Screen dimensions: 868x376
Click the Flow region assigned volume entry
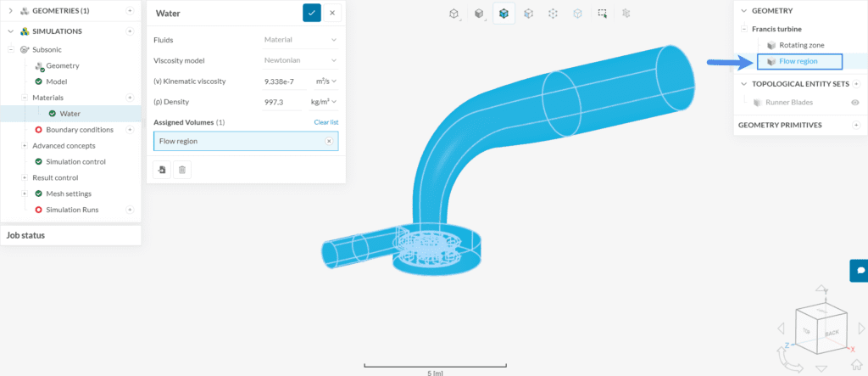click(x=246, y=142)
